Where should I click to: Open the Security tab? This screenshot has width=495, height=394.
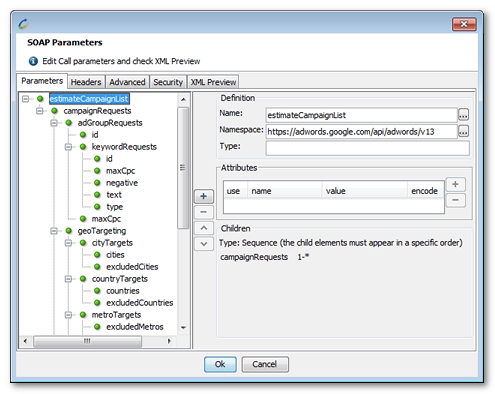tap(168, 82)
